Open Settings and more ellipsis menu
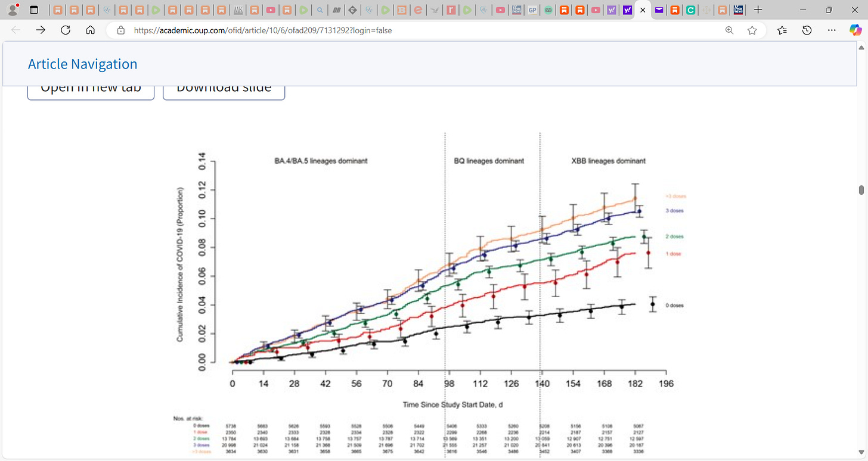Image resolution: width=868 pixels, height=461 pixels. 832,30
